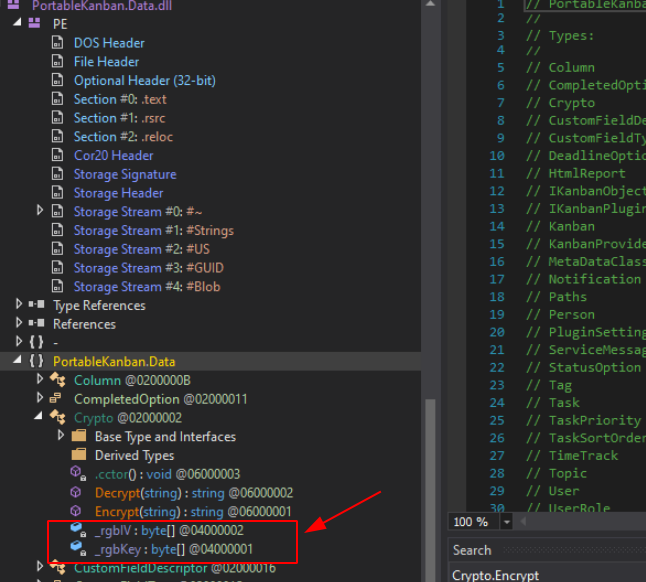Click the Search panel tab

tap(471, 550)
